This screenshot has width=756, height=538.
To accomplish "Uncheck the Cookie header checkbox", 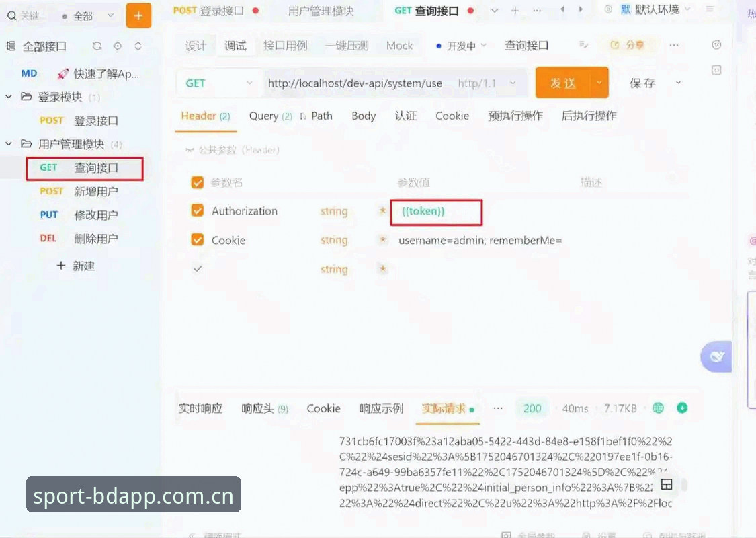I will point(197,240).
